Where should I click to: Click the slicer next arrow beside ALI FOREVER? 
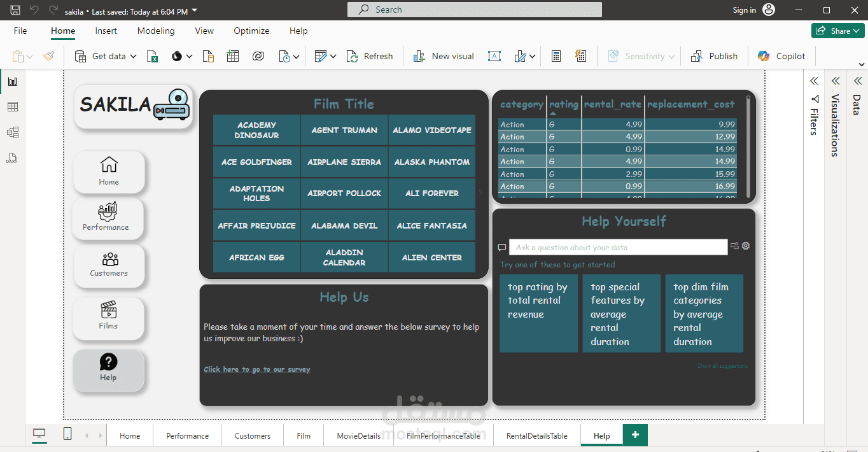click(480, 193)
